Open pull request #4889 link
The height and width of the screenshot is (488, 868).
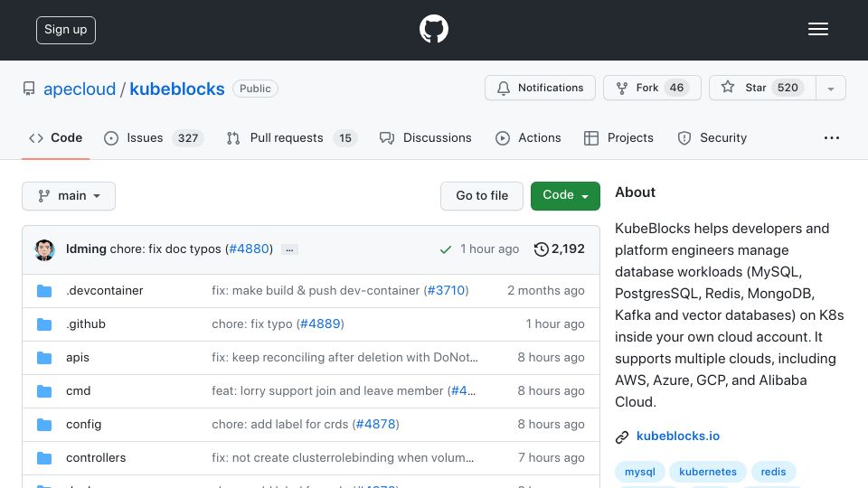(320, 324)
